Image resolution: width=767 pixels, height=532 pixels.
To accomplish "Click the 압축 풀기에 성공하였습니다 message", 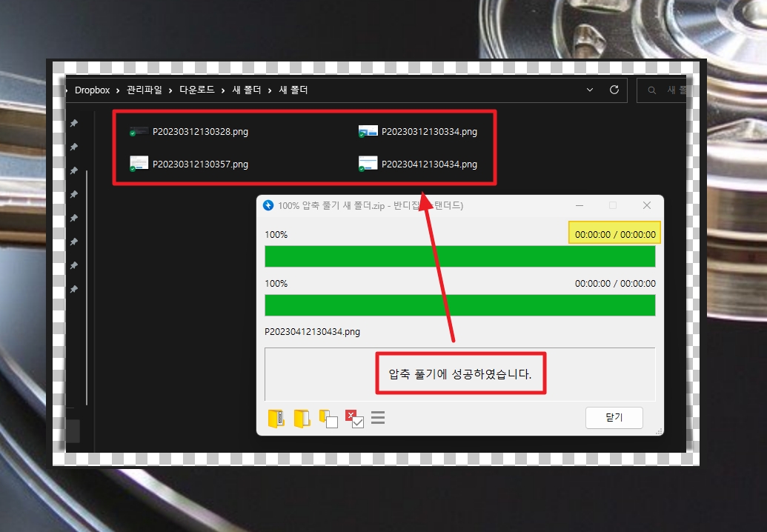I will 459,374.
